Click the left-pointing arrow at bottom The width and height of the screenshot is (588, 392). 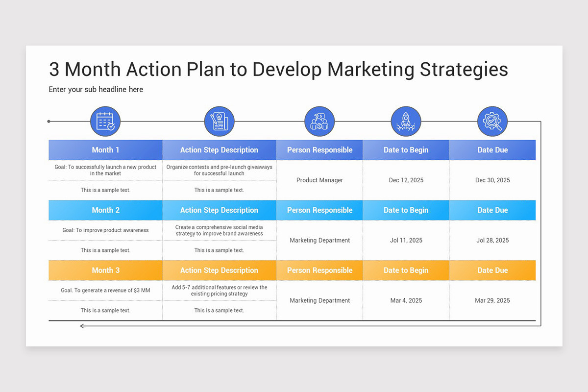pyautogui.click(x=83, y=326)
